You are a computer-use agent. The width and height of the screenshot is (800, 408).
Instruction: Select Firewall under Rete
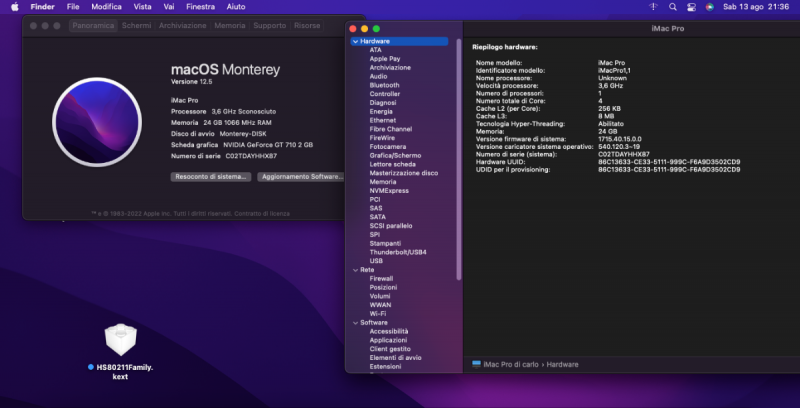tap(381, 279)
